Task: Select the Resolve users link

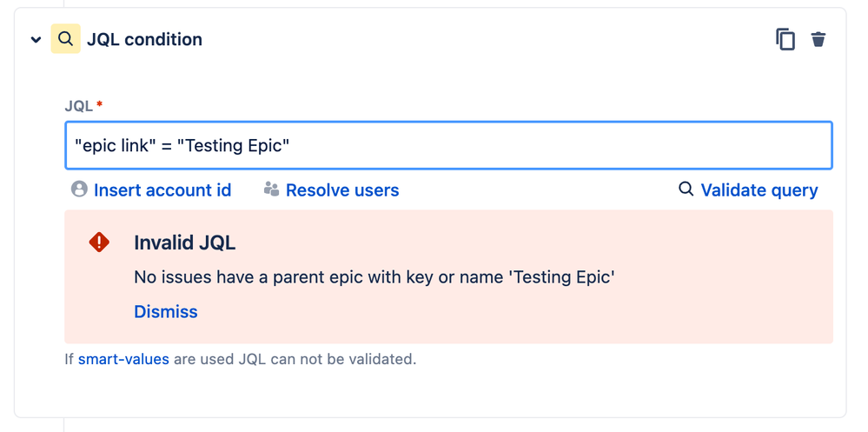Action: [x=342, y=190]
